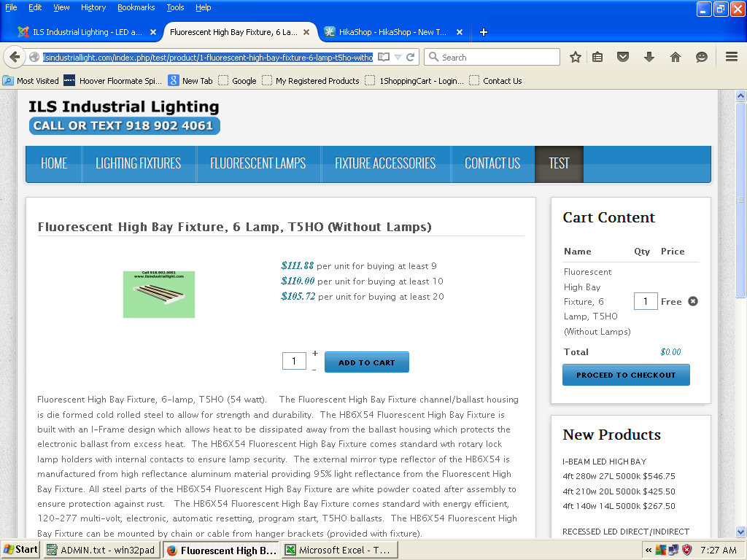Screen dimensions: 747x560
Task: Open a new tab with plus button
Action: point(484,32)
